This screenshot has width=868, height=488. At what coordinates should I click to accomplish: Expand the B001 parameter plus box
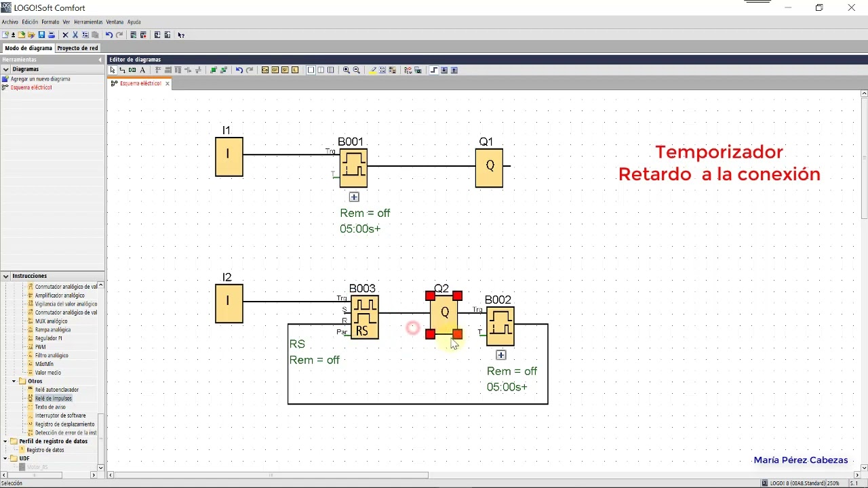tap(354, 197)
